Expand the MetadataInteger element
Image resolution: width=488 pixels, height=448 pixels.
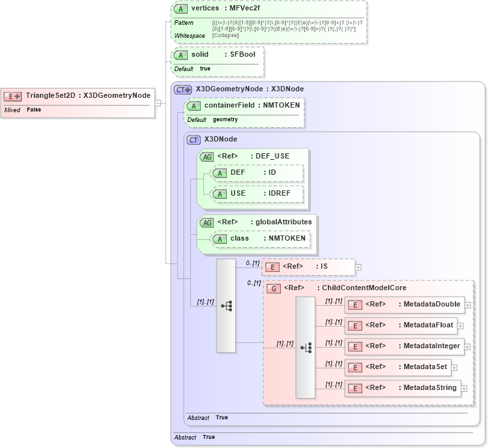coord(467,347)
